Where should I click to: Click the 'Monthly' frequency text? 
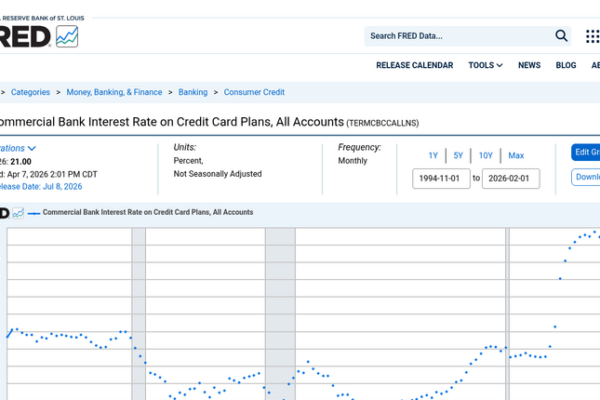352,161
